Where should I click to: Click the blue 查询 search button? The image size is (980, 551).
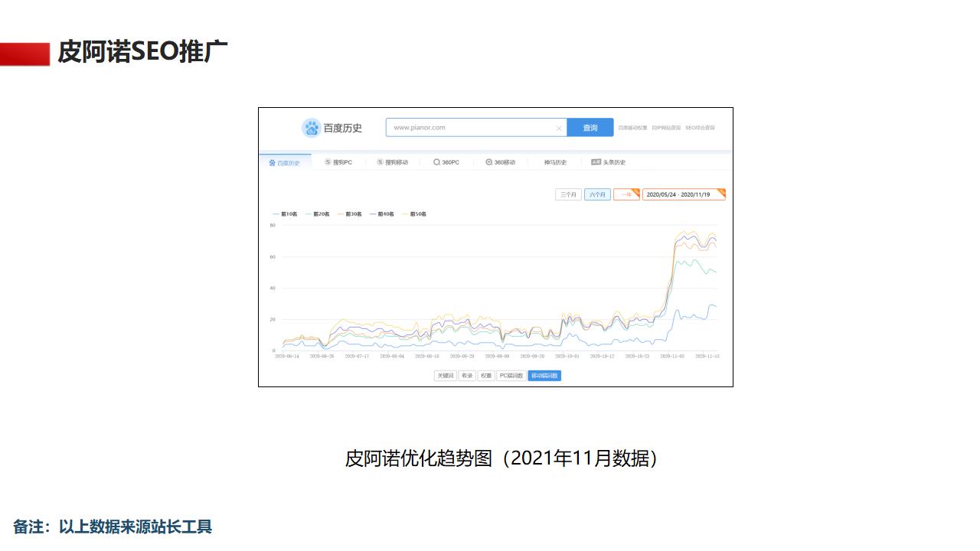(x=590, y=128)
